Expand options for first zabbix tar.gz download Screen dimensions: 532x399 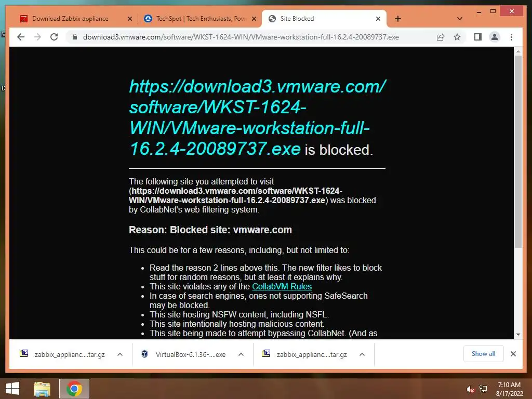(x=120, y=354)
